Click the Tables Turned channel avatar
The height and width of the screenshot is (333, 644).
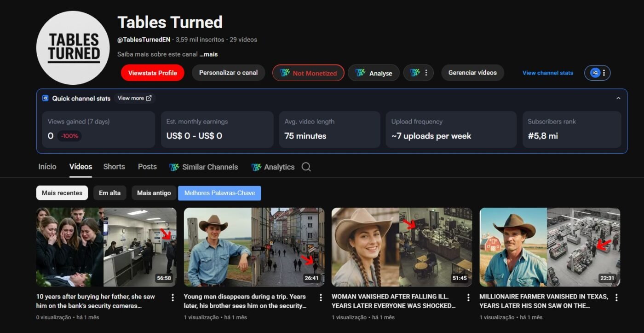(x=72, y=47)
